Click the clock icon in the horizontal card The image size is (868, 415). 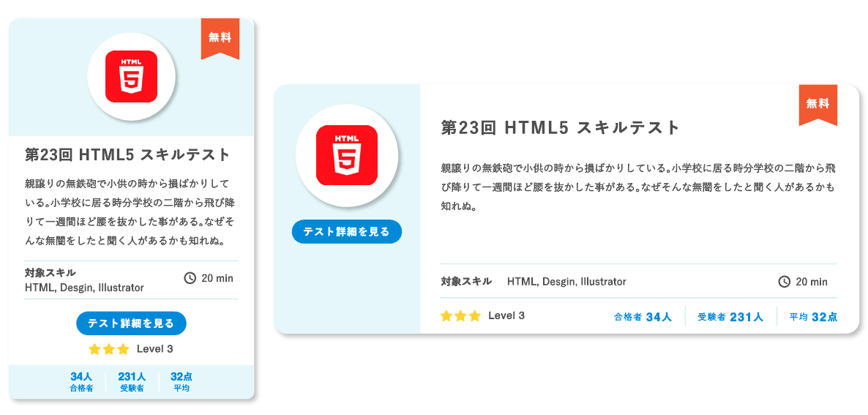pyautogui.click(x=784, y=282)
